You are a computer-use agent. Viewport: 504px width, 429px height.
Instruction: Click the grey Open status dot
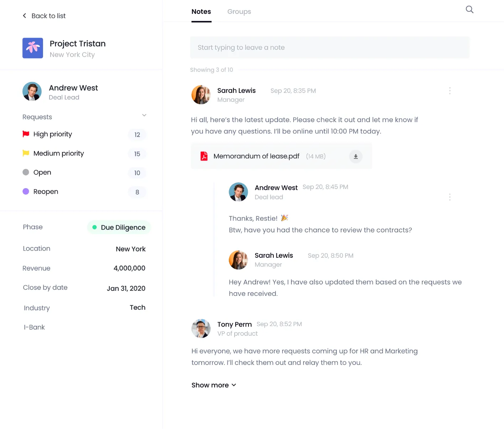point(26,172)
